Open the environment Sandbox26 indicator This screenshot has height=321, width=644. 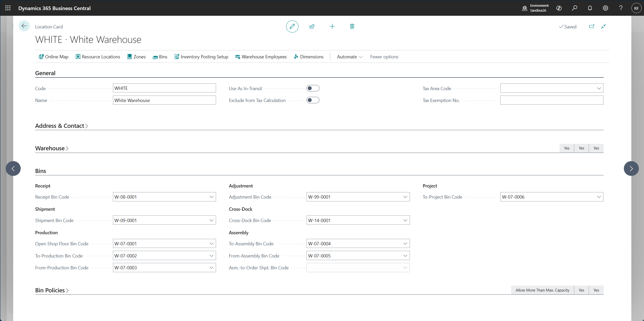tap(535, 8)
